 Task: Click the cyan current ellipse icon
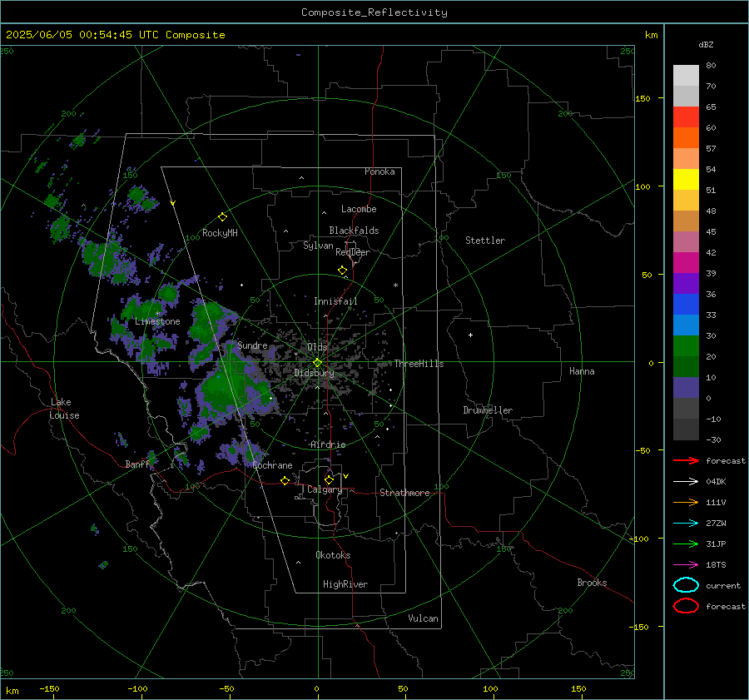[686, 585]
